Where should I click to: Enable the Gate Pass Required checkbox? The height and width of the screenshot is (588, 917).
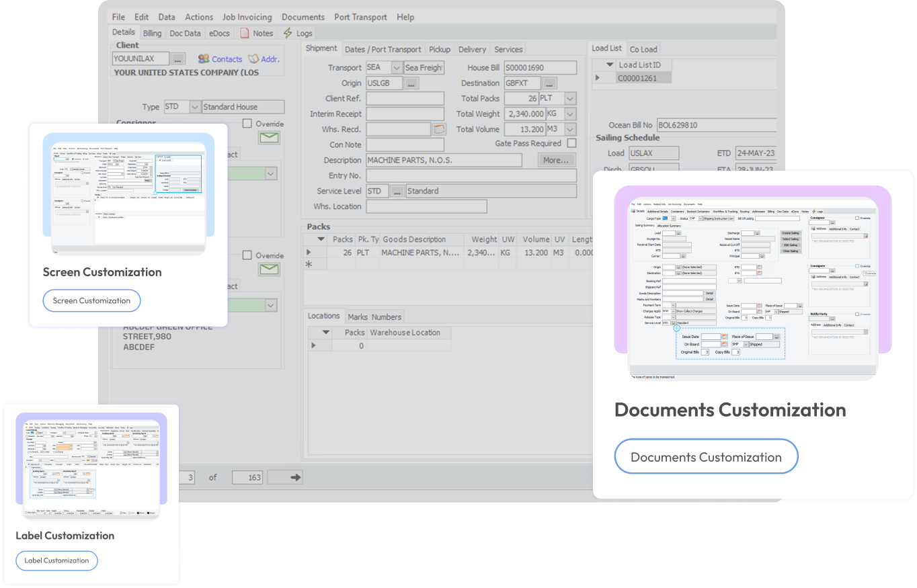coord(571,143)
